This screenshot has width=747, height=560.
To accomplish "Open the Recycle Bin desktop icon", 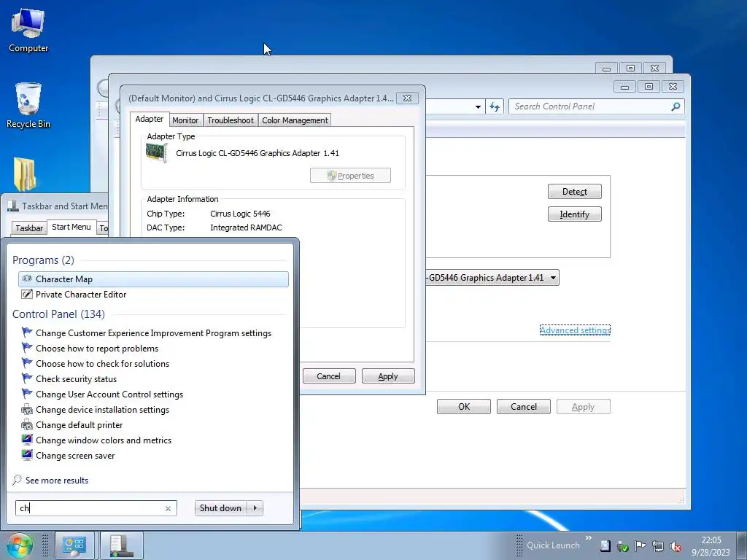I will (28, 105).
